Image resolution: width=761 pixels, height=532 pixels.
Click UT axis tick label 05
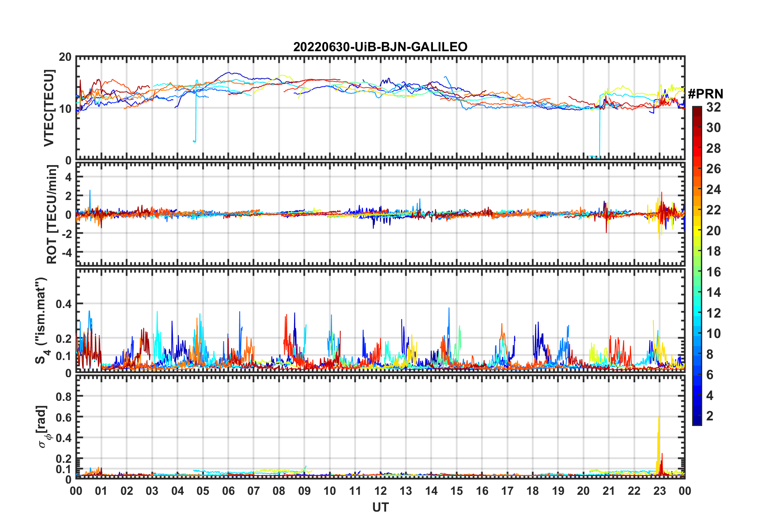[203, 491]
